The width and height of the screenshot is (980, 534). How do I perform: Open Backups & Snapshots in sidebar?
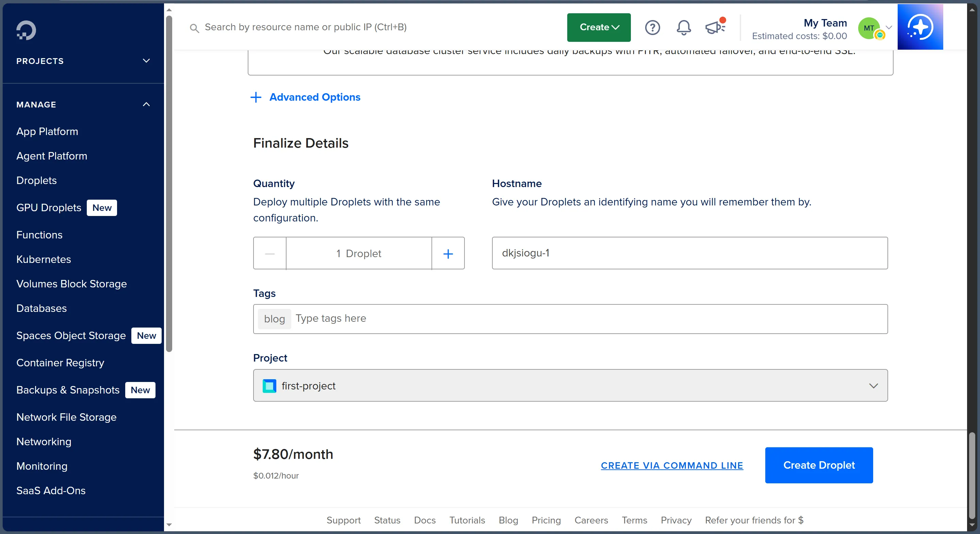pos(68,390)
